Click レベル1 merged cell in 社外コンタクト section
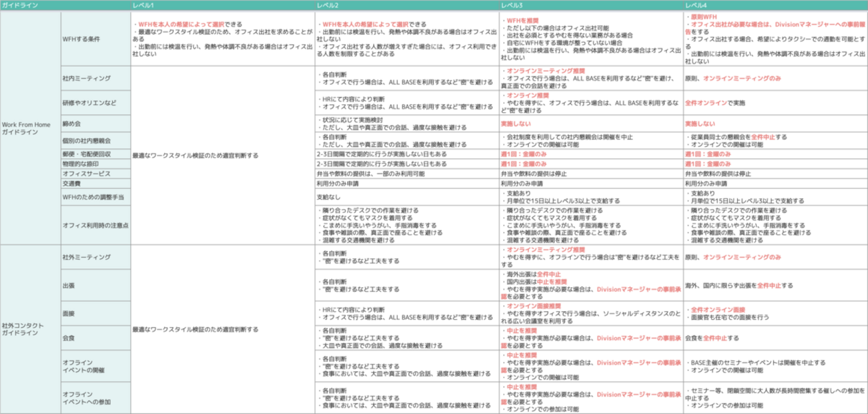 223,329
